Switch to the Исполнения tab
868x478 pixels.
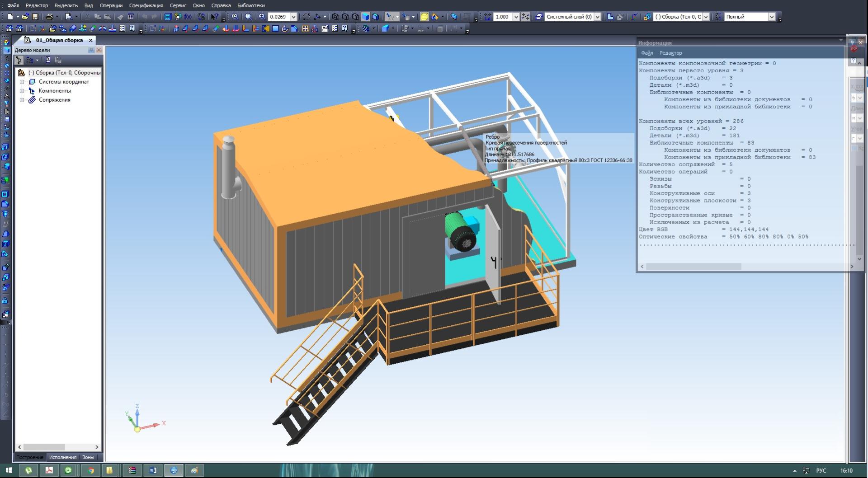[63, 457]
